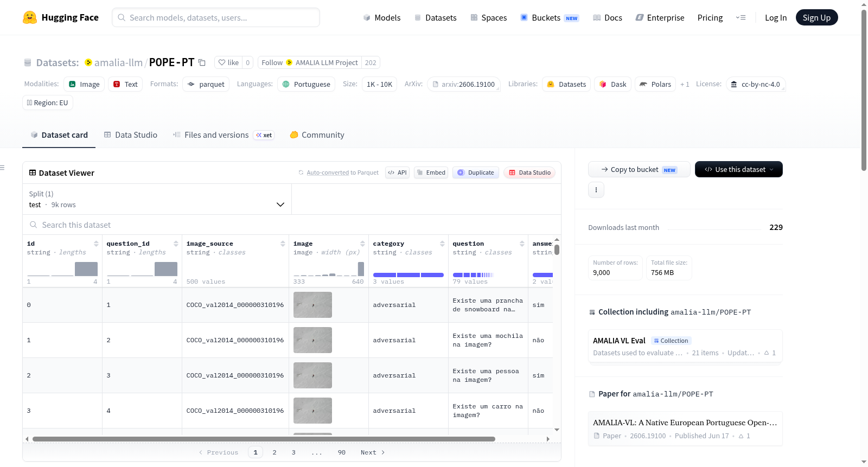
Task: Go to page 2 of the dataset
Action: [275, 452]
